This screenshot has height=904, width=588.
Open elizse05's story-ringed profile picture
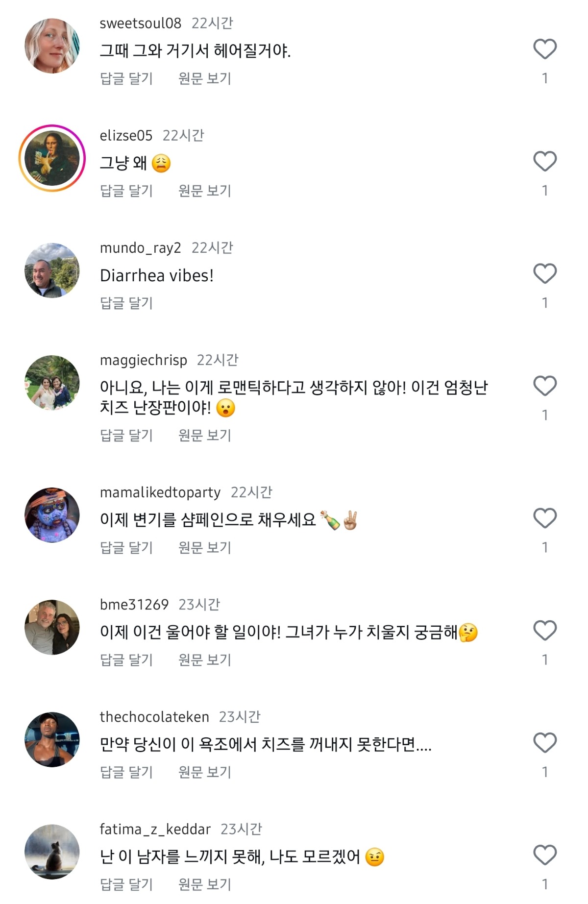coord(52,158)
